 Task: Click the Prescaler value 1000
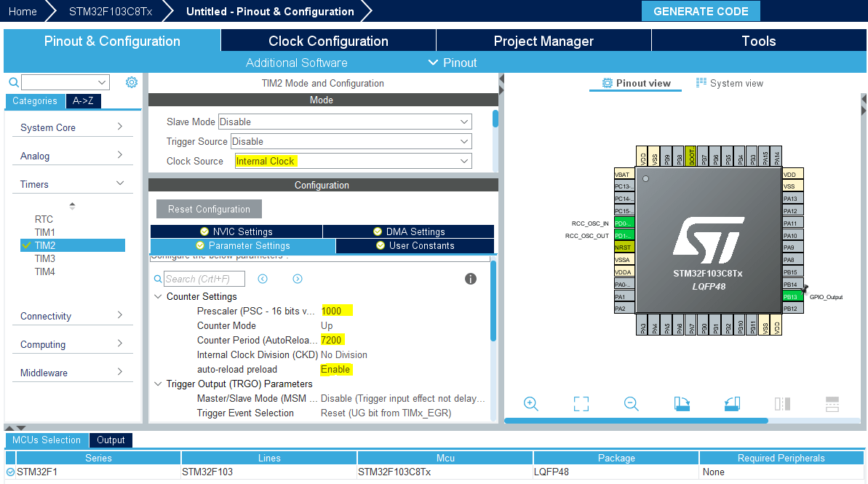coord(332,312)
